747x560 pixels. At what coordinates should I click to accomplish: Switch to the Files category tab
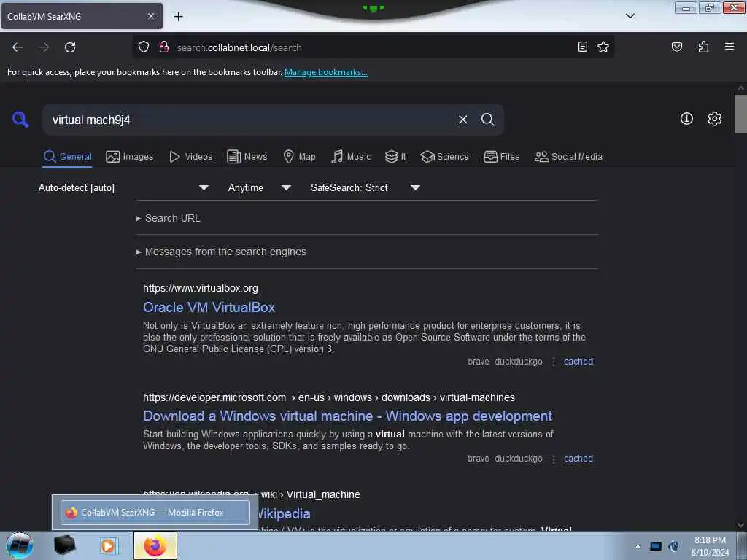coord(501,157)
